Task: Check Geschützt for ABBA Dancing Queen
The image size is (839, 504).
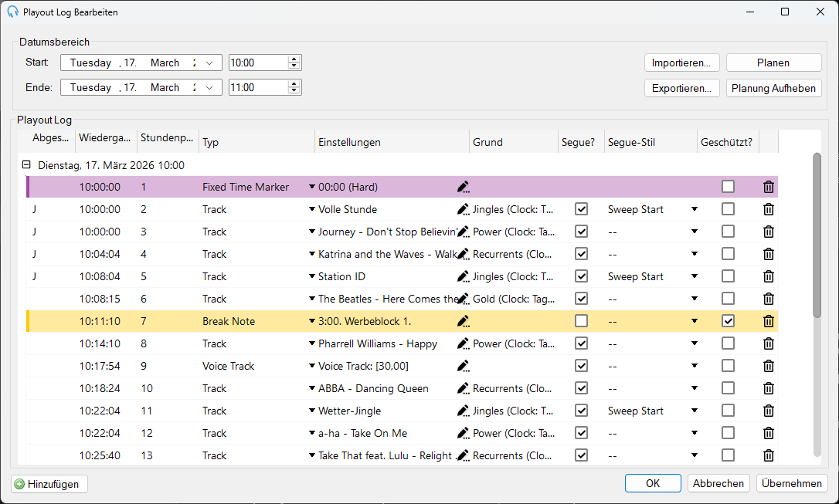Action: [728, 388]
